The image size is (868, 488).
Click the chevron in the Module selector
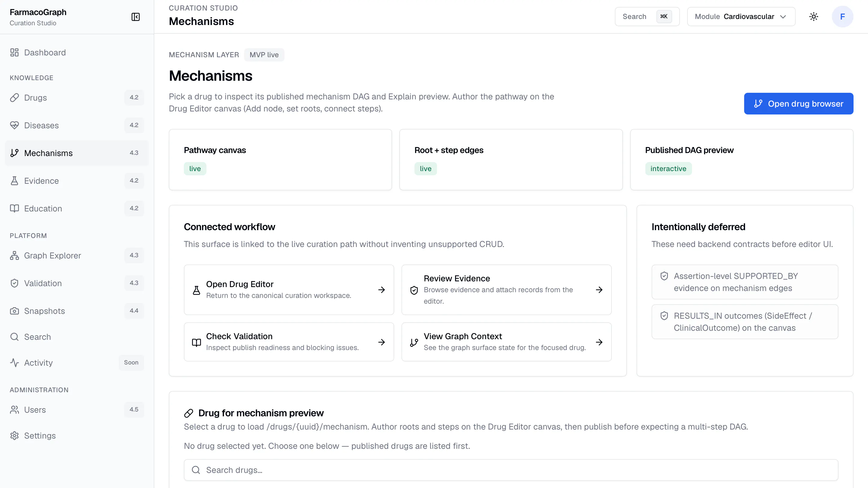(x=783, y=17)
